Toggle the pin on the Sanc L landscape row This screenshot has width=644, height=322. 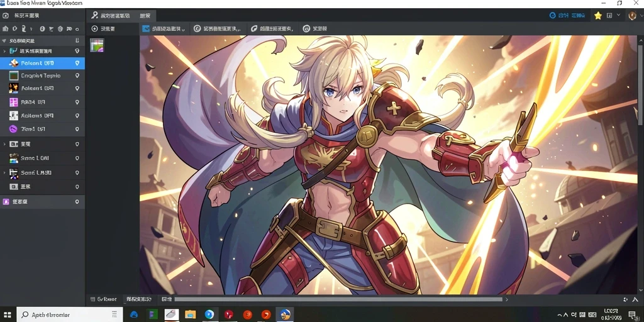pyautogui.click(x=77, y=158)
